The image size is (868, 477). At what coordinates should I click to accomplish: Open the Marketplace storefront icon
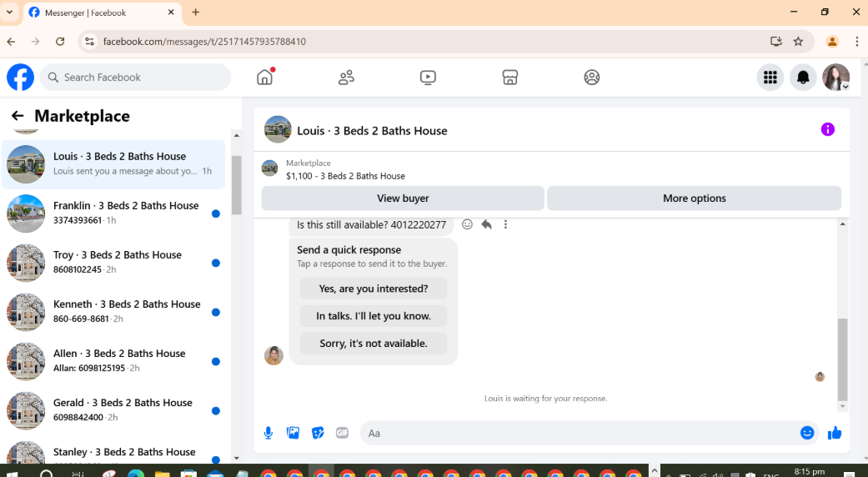click(x=509, y=78)
